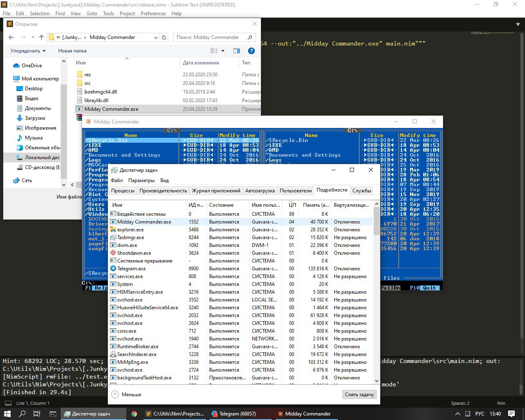
Task: Open the Selection menu in Sublime Text
Action: point(39,14)
